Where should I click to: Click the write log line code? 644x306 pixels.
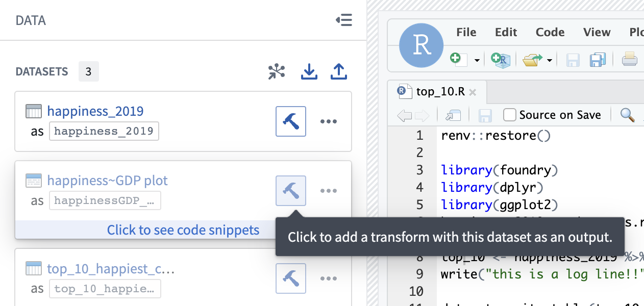point(542,274)
